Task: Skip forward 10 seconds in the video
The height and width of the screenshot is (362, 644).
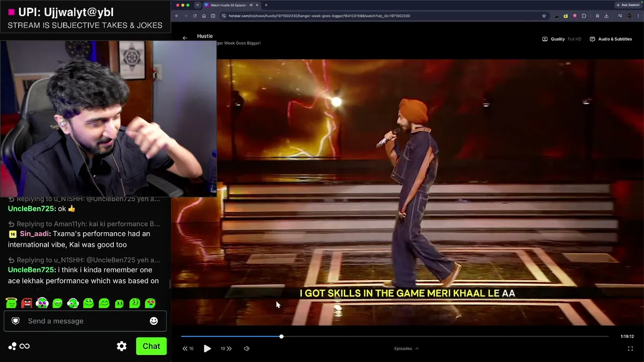Action: [226, 348]
